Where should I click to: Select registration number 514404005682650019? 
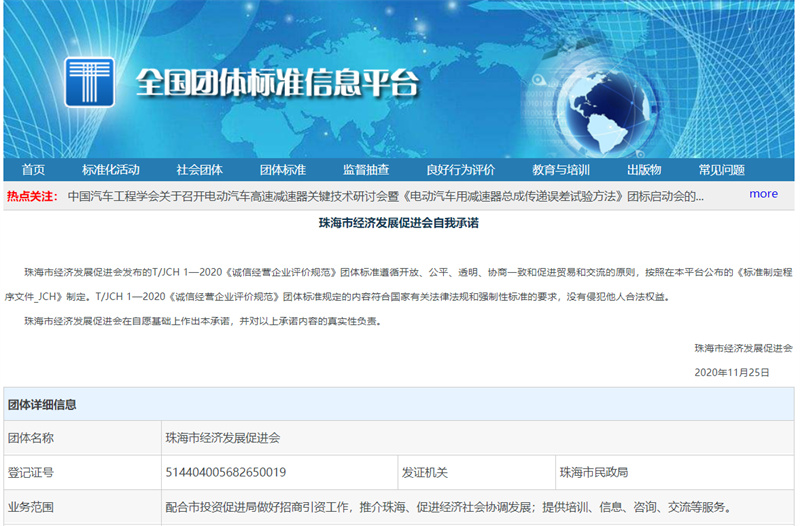[x=226, y=472]
